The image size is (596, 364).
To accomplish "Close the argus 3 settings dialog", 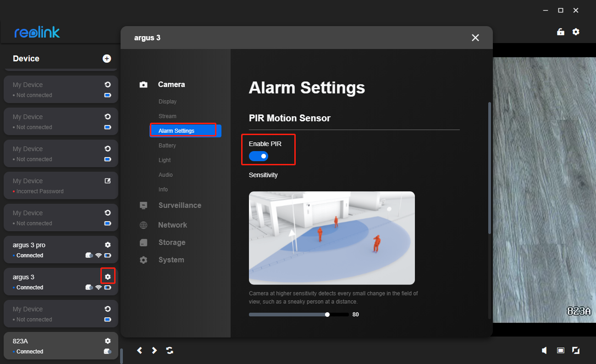I will click(x=475, y=38).
